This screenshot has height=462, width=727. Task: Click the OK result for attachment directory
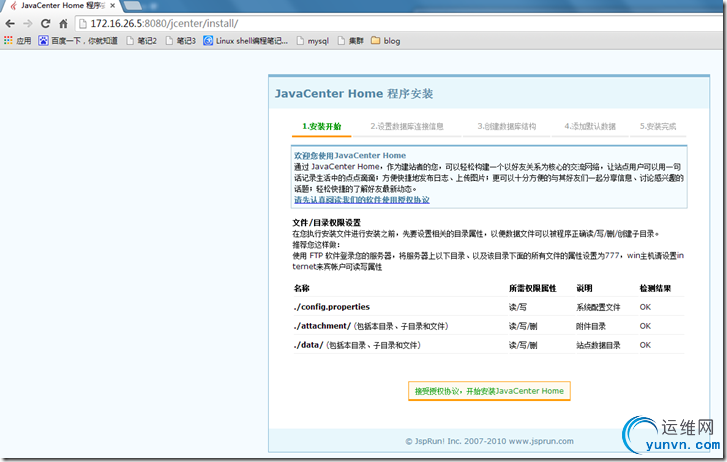click(x=645, y=326)
